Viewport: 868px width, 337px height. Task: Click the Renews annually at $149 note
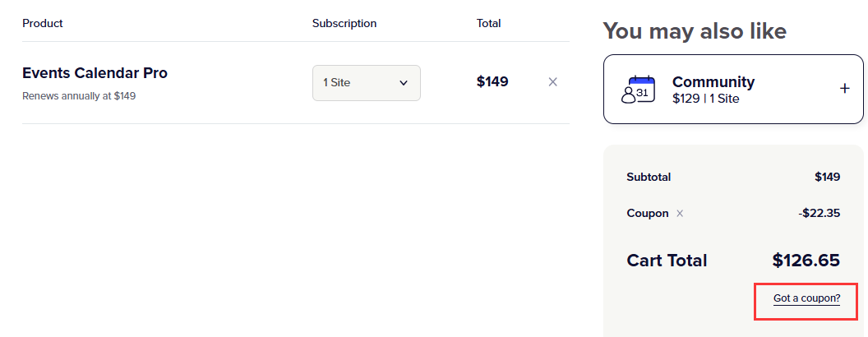point(79,96)
